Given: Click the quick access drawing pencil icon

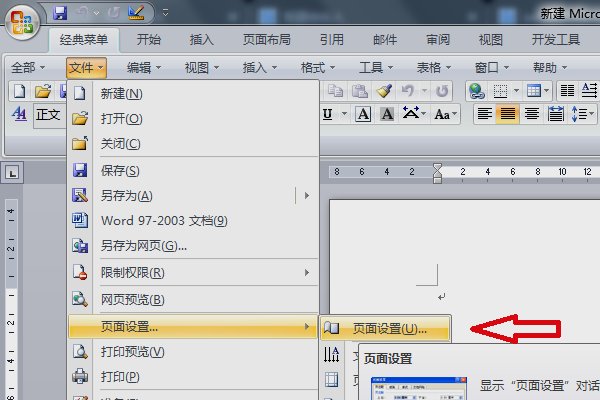Looking at the screenshot, I should [136, 13].
